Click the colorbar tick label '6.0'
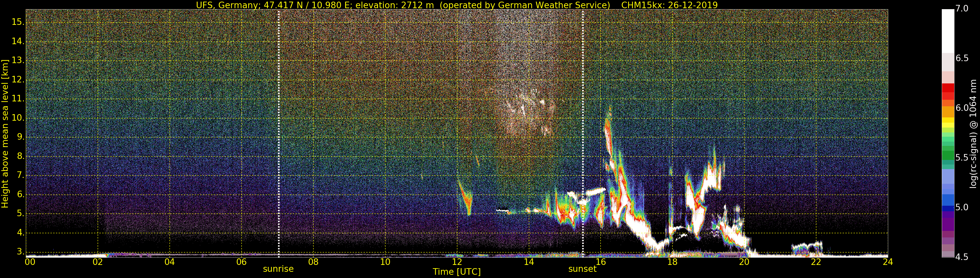Image resolution: width=980 pixels, height=278 pixels. [x=962, y=108]
